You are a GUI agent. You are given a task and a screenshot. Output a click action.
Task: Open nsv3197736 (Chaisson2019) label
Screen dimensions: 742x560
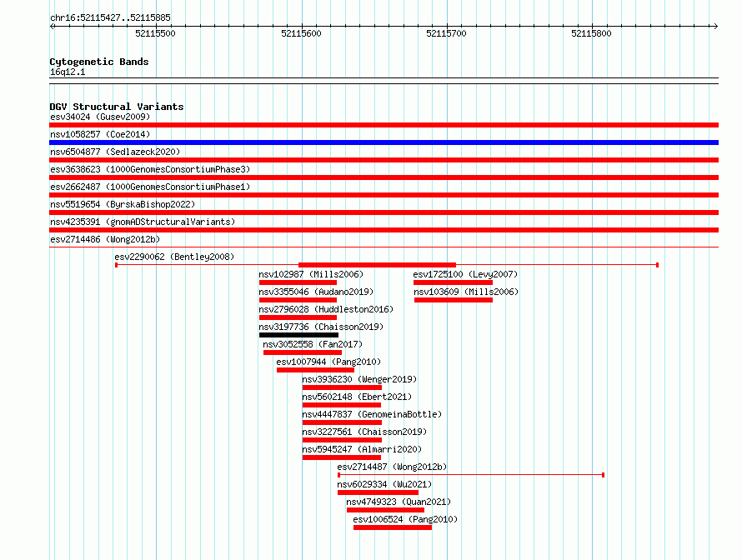[321, 327]
